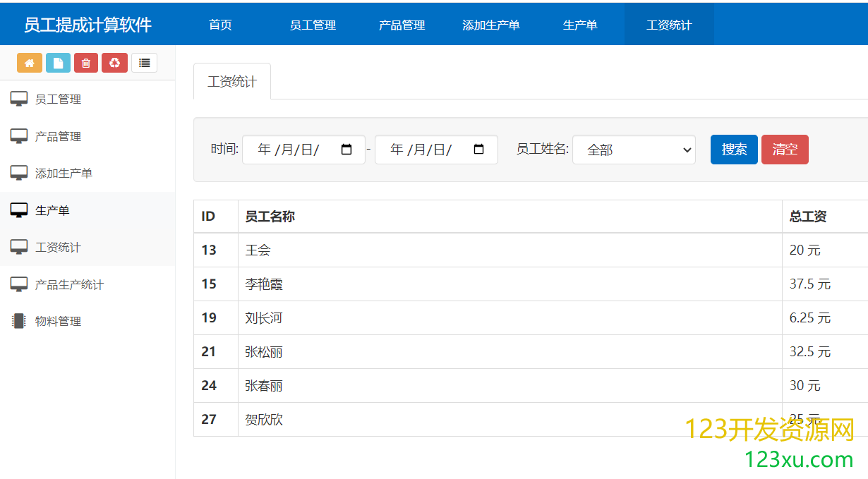
Task: Click the start date input field
Action: 289,150
